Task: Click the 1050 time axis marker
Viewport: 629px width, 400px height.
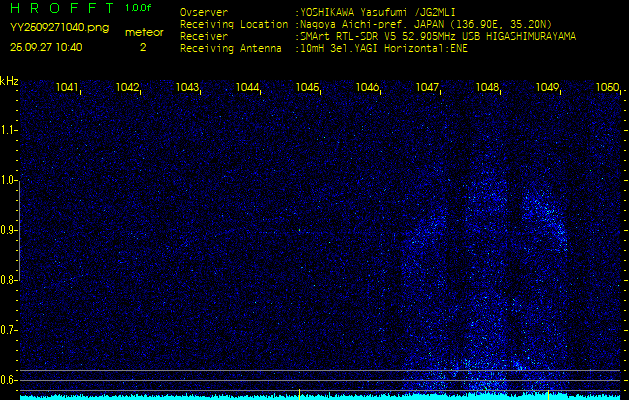Action: (x=607, y=87)
